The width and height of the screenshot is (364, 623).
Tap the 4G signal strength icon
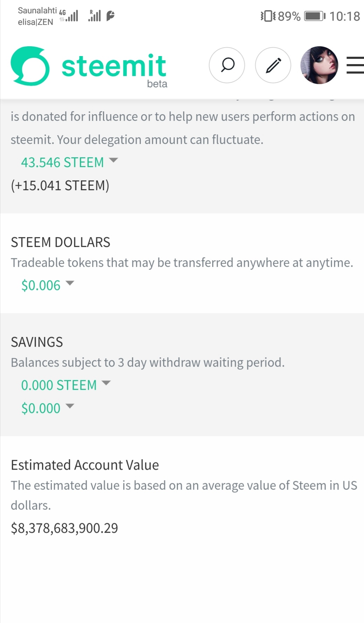pos(69,16)
